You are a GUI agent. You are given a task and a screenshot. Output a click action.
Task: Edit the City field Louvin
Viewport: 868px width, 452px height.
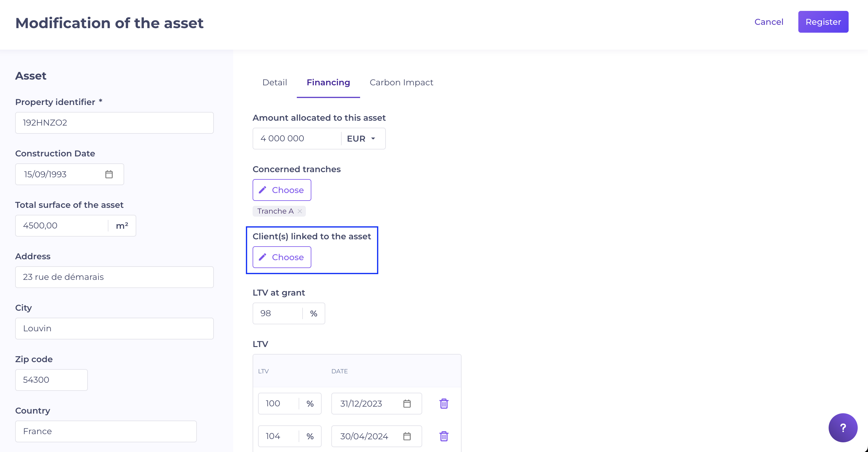[x=114, y=329]
